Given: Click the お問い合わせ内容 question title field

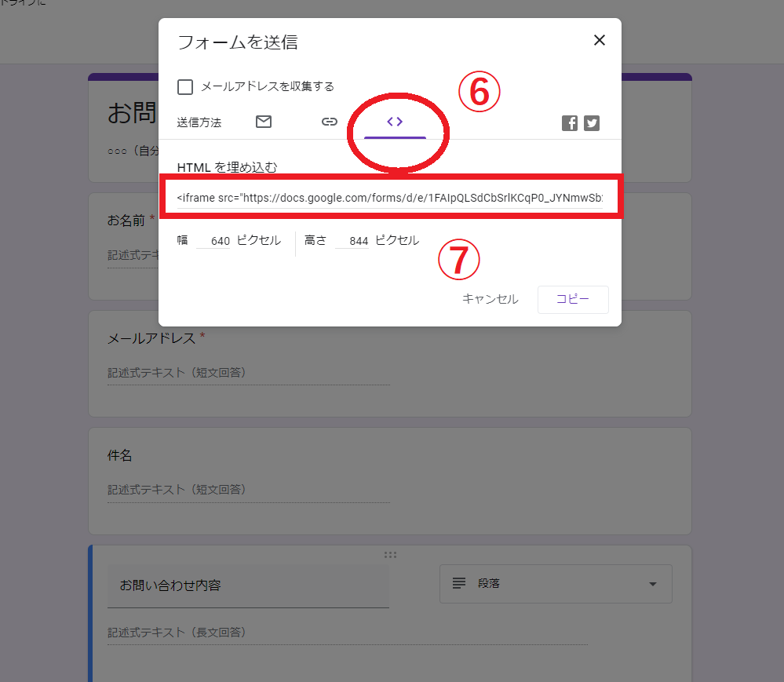Looking at the screenshot, I should coord(248,585).
